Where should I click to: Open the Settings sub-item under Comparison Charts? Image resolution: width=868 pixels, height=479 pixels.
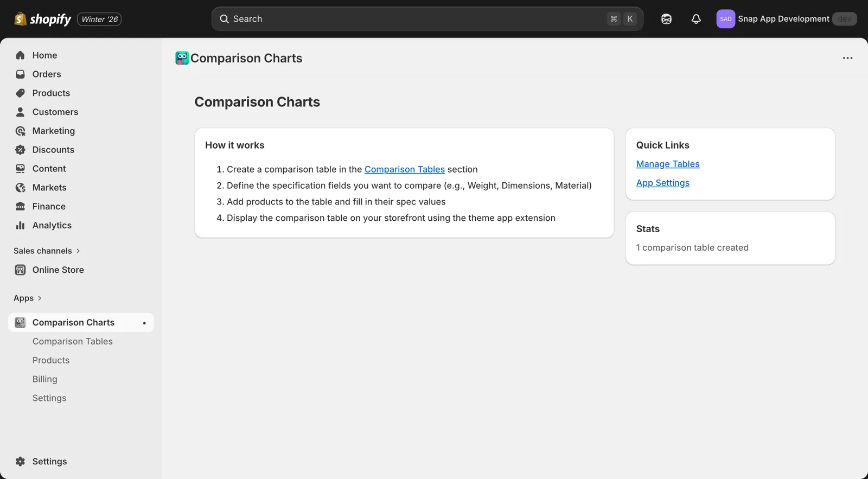pyautogui.click(x=49, y=398)
